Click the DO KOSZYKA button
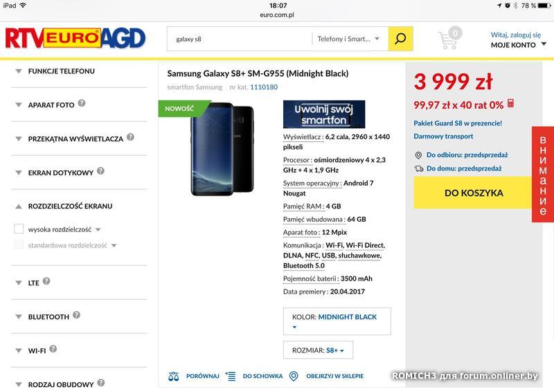The height and width of the screenshot is (392, 554). click(x=474, y=193)
